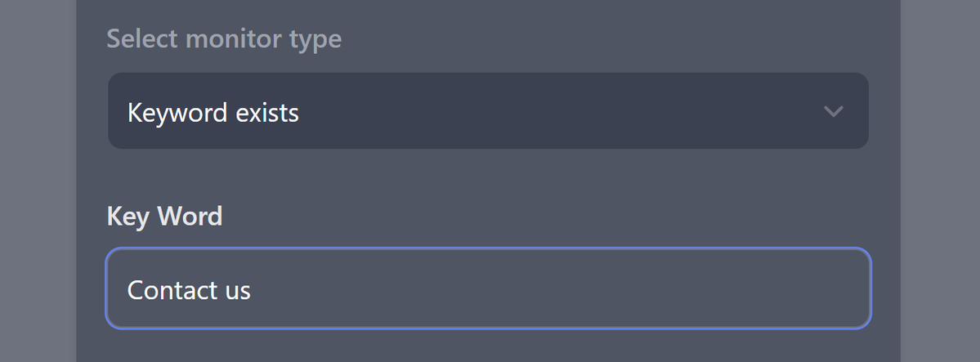
Task: Click the word 'Keyword' in dropdown value
Action: [177, 113]
